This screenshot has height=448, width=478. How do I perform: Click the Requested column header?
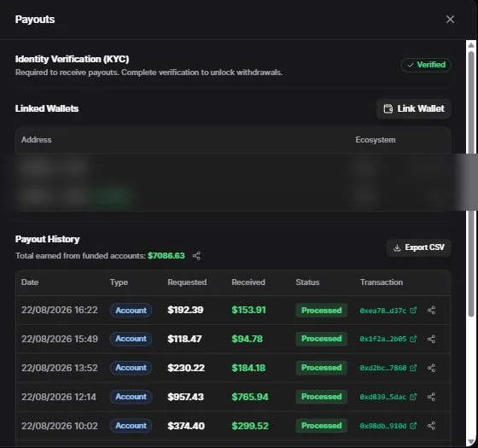(x=187, y=282)
